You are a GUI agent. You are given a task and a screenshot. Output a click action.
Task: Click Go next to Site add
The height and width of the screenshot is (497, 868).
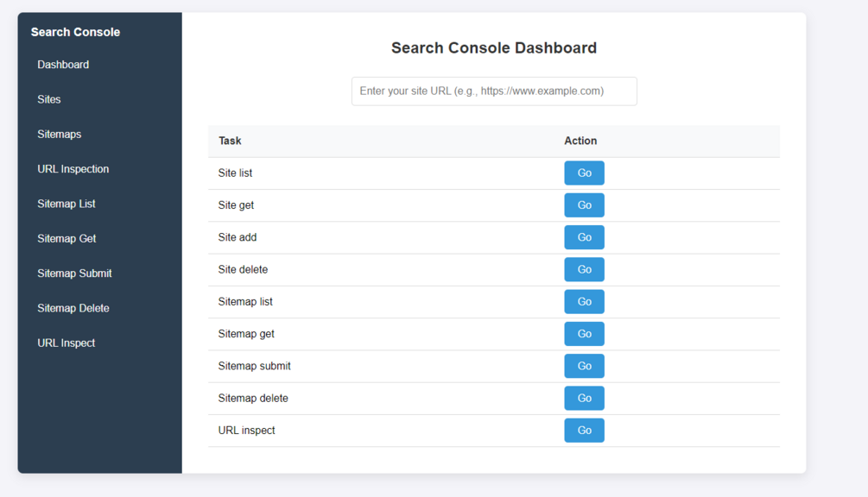pyautogui.click(x=584, y=237)
